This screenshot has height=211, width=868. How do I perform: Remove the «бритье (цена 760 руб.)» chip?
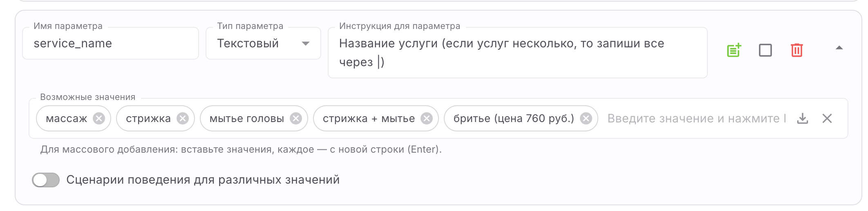click(586, 118)
